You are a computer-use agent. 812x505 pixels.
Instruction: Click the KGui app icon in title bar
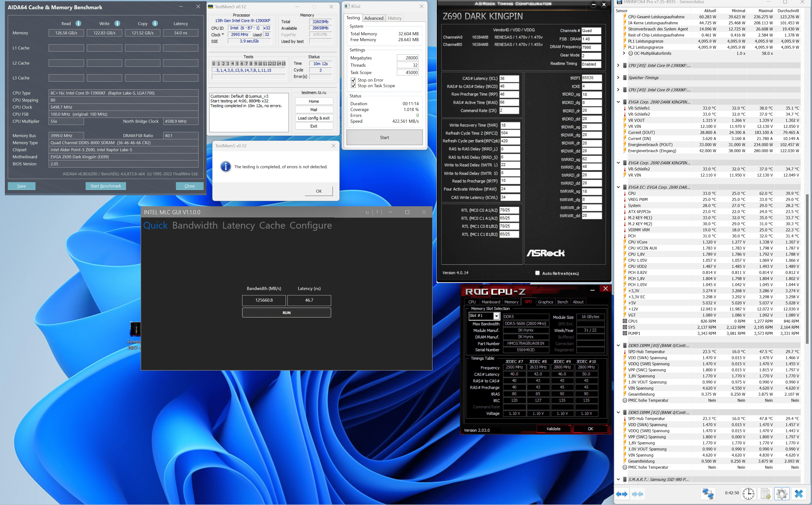[x=347, y=6]
